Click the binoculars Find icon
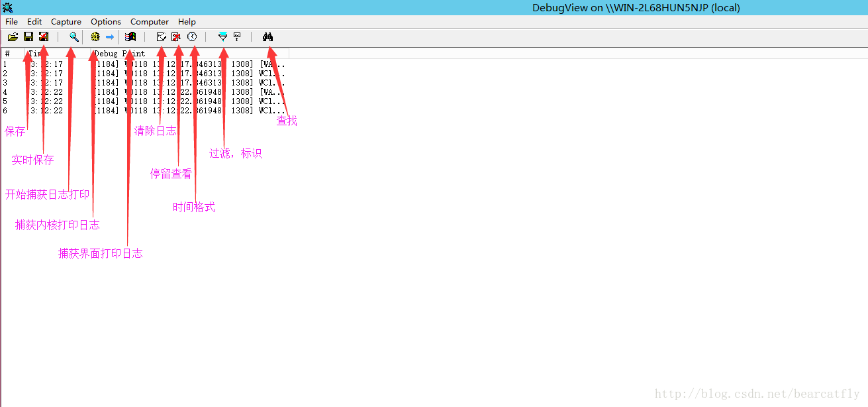The height and width of the screenshot is (407, 868). 267,37
